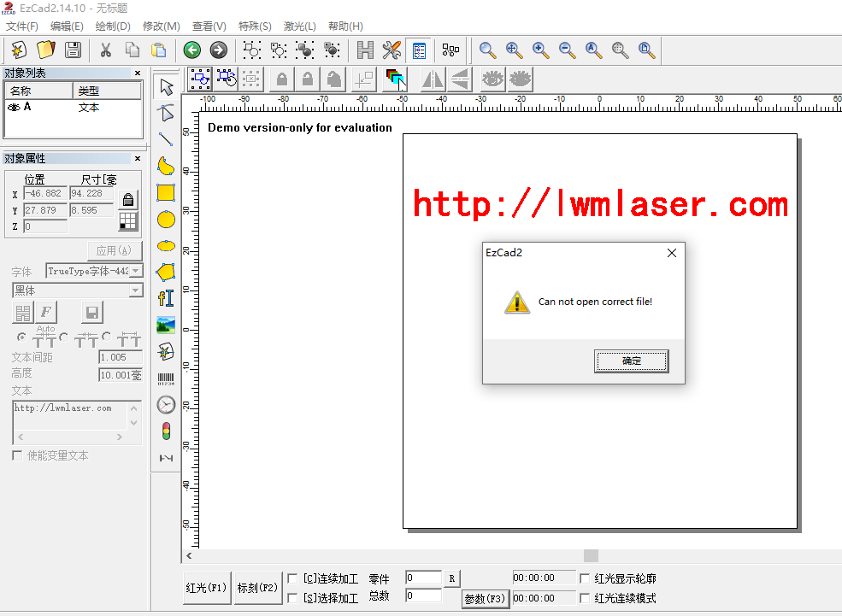Check 使能变量文本 checkbox
This screenshot has height=616, width=842.
coord(17,455)
